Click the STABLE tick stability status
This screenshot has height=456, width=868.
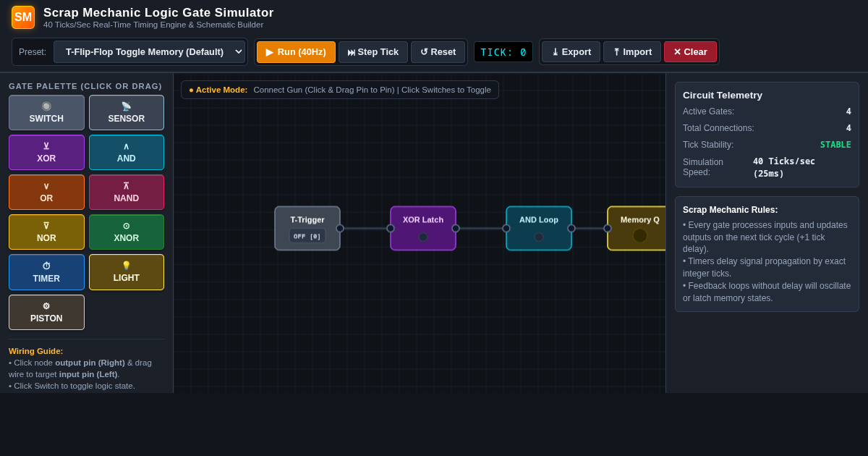point(835,145)
